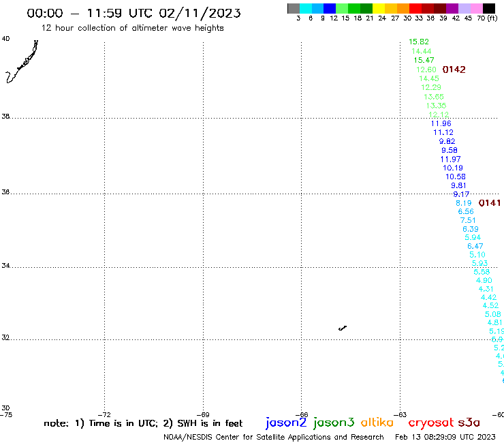Viewport: 504px width, 443px height.
Task: Select the 4.52 wave height
Action: pos(490,305)
